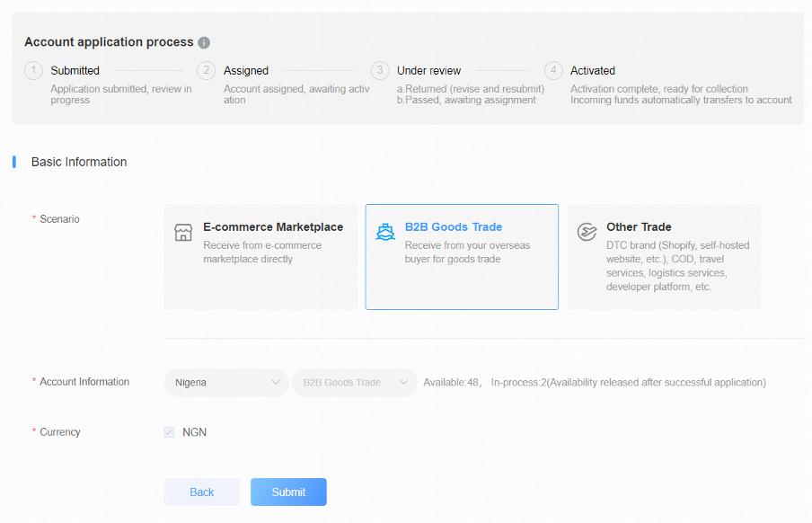Click the B2B Goods Trade ship icon
This screenshot has width=812, height=523.
(x=385, y=232)
